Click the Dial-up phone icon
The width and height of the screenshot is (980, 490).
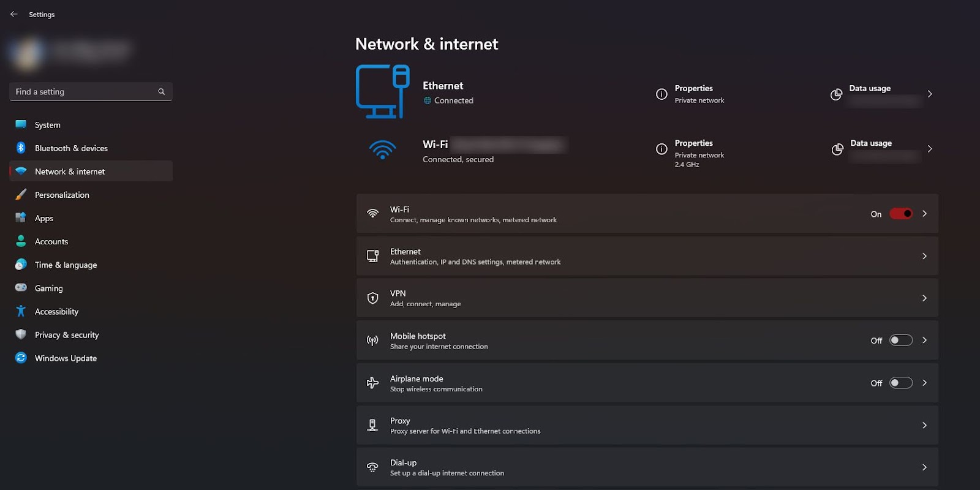pyautogui.click(x=372, y=467)
